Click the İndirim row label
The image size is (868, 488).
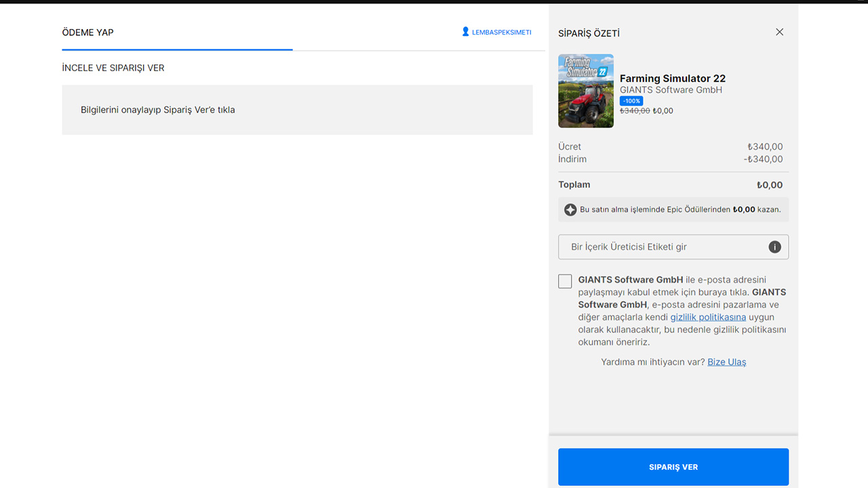[572, 159]
